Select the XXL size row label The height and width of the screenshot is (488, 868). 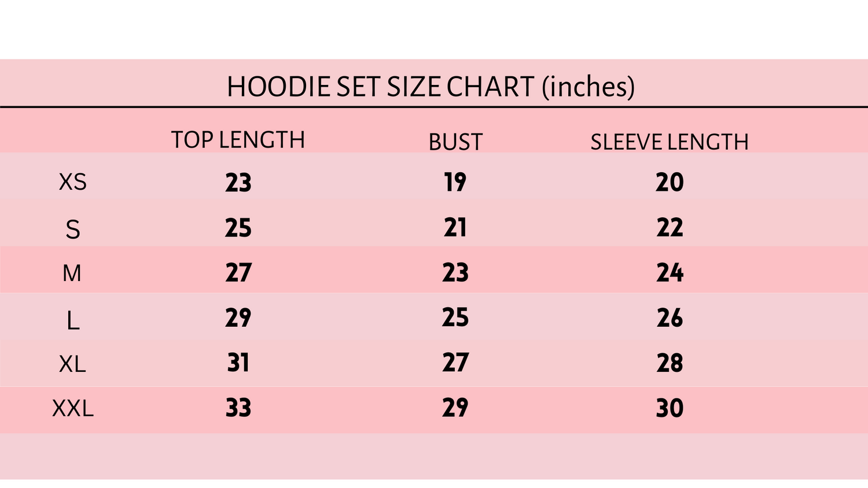pos(73,409)
